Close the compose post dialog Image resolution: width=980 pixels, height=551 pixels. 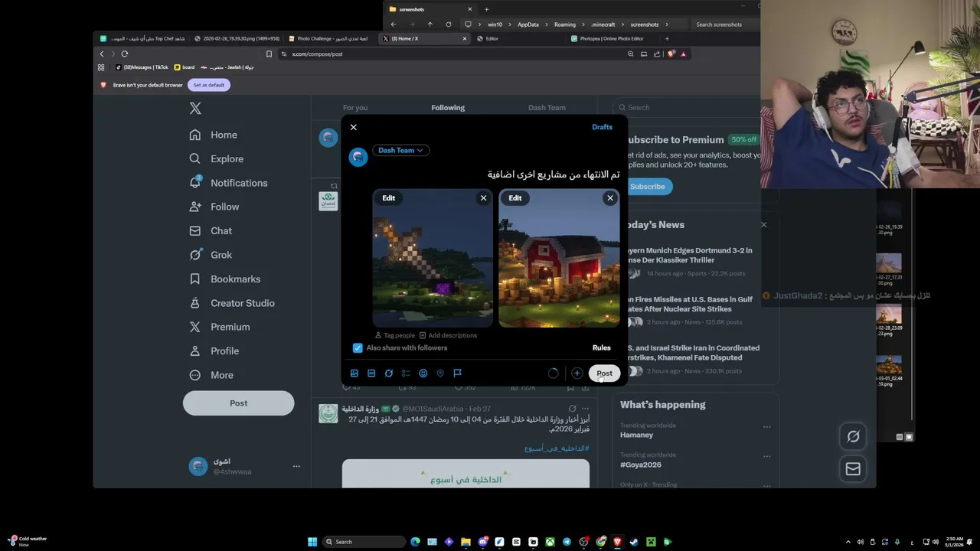(353, 127)
